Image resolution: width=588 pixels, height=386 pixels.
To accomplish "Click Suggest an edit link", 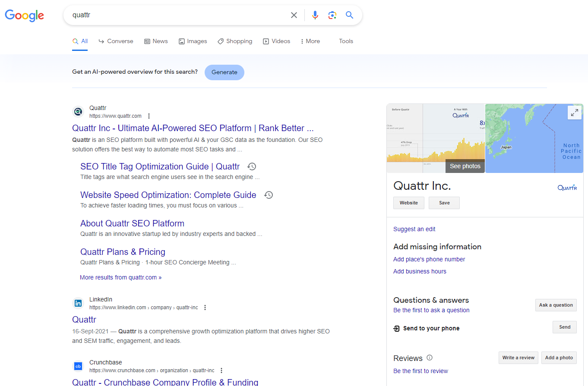I will pyautogui.click(x=414, y=229).
